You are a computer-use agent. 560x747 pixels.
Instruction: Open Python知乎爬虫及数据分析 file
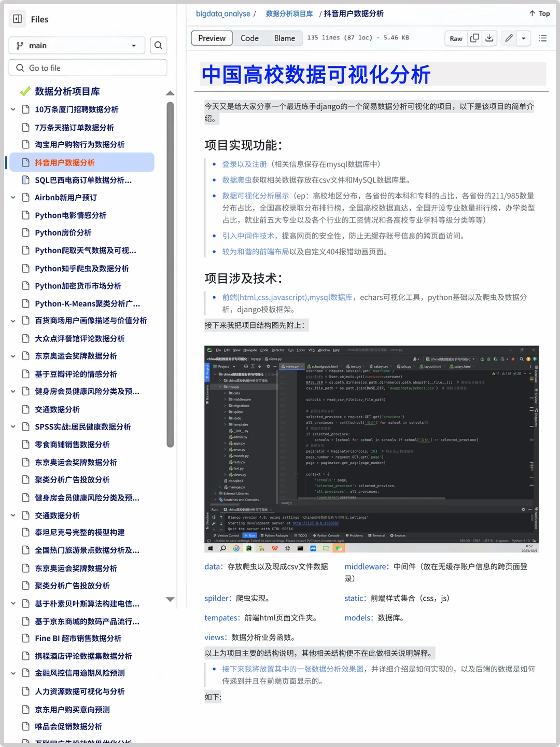click(81, 268)
